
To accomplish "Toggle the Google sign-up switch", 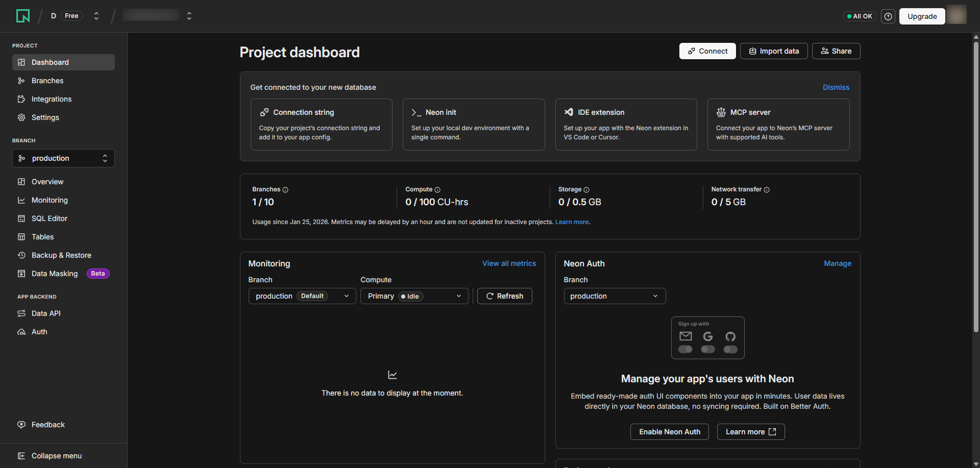I will click(x=708, y=350).
